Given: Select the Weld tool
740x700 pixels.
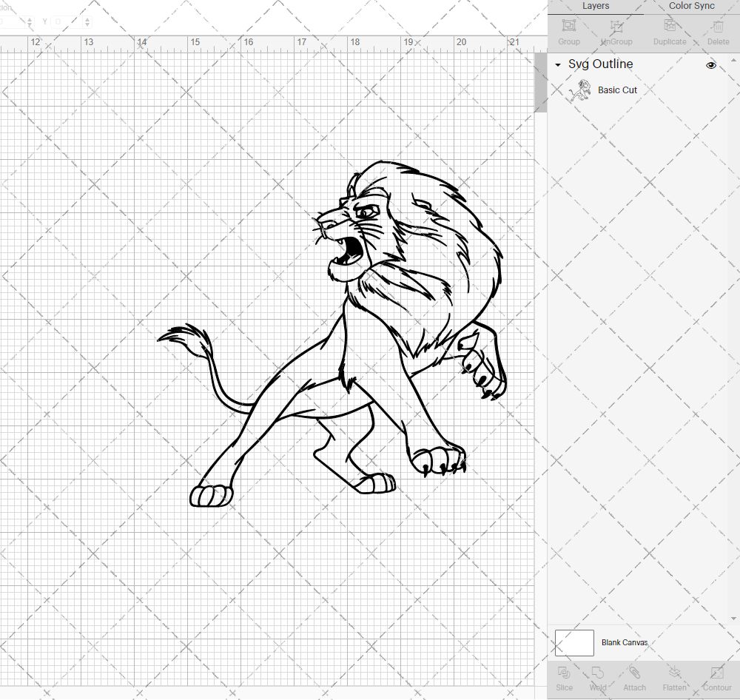Looking at the screenshot, I should click(598, 673).
